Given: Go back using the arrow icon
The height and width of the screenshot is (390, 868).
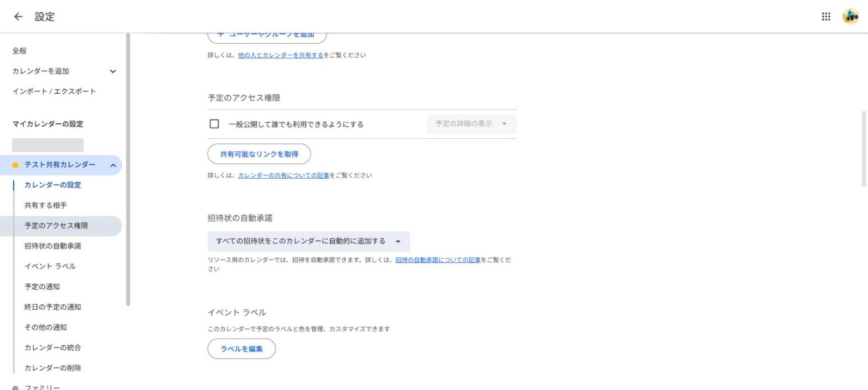Looking at the screenshot, I should 19,17.
